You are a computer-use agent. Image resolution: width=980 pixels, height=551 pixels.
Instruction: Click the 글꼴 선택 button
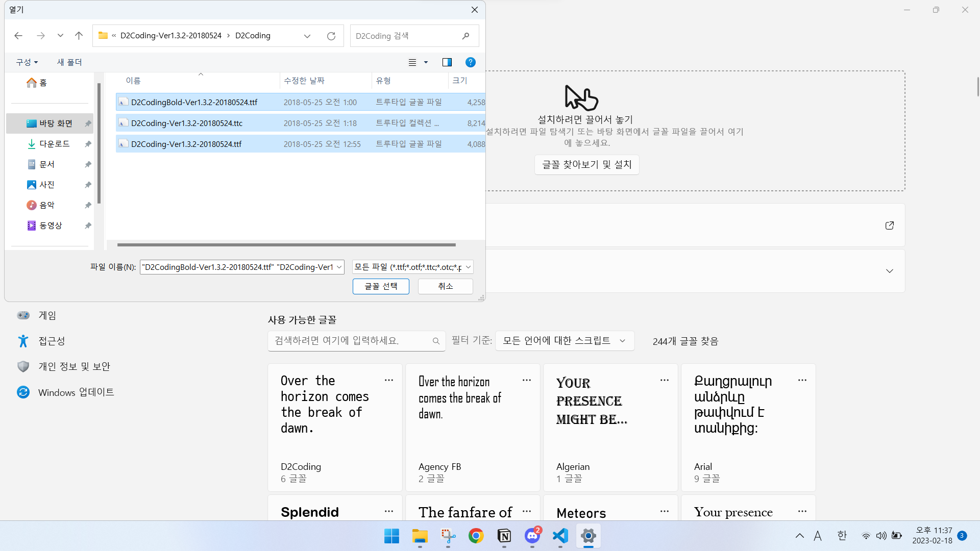(x=381, y=286)
